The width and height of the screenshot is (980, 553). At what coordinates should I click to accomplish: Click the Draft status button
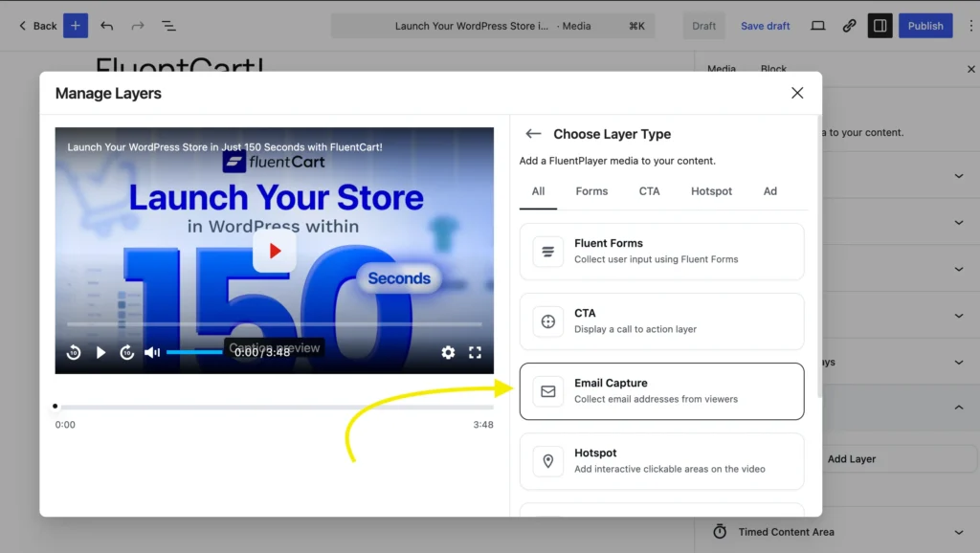(703, 26)
